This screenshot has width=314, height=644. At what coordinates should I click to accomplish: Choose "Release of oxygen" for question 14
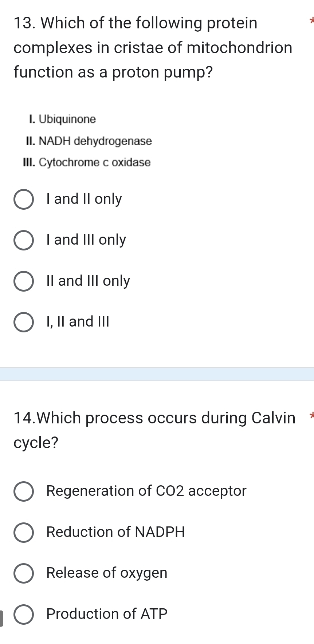24,573
